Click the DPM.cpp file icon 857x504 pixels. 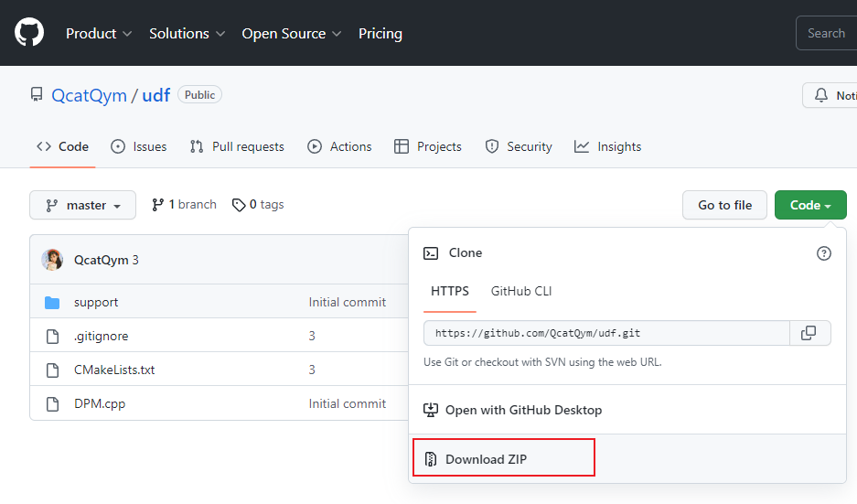pyautogui.click(x=52, y=403)
